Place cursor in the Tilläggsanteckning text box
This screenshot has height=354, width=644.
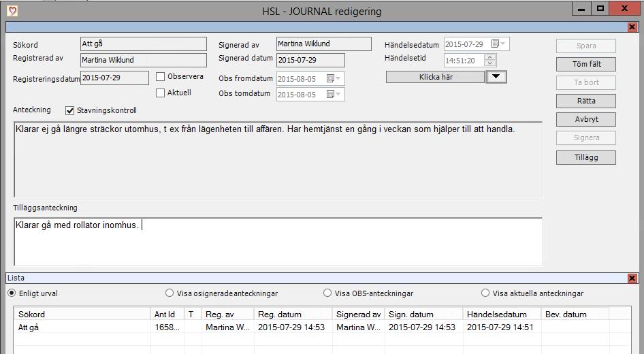pyautogui.click(x=278, y=242)
